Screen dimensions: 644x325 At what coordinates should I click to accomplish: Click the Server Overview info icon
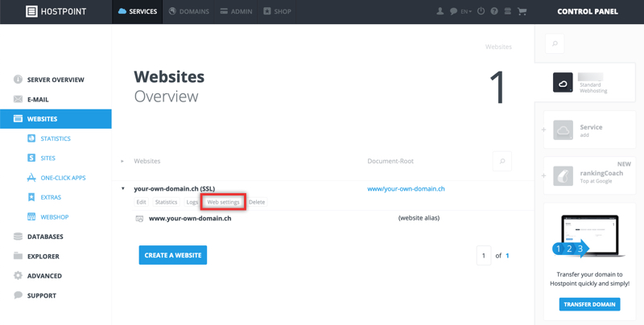18,79
